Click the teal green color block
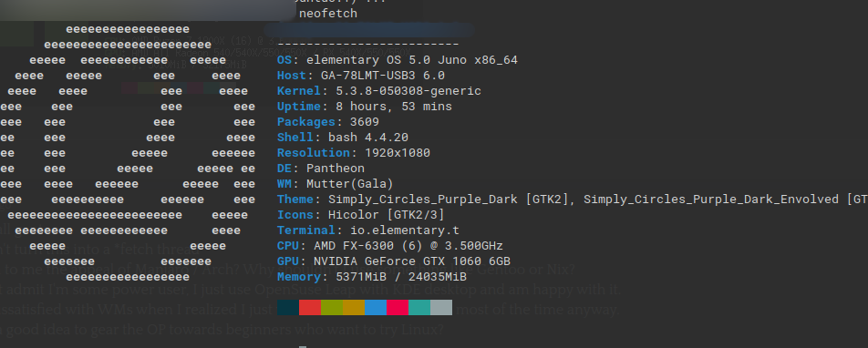The width and height of the screenshot is (868, 348). (x=419, y=308)
